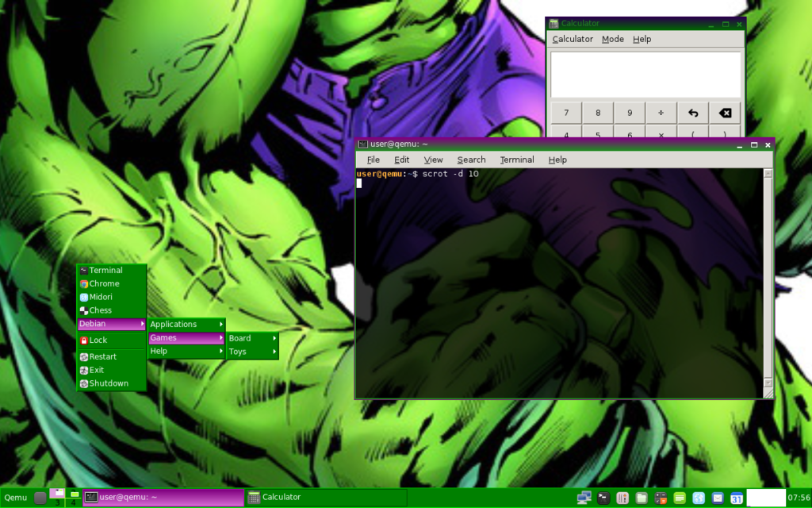
Task: Click the calendar tray icon showing 31
Action: point(737,498)
